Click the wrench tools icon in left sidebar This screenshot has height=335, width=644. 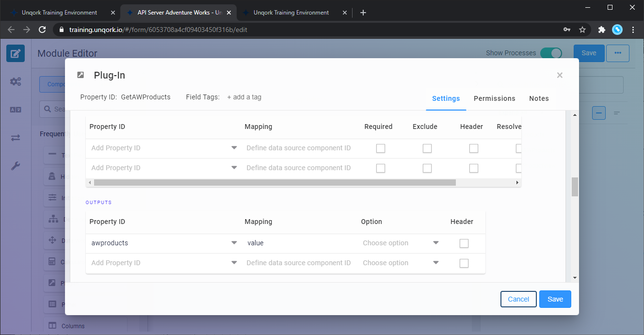pos(16,166)
